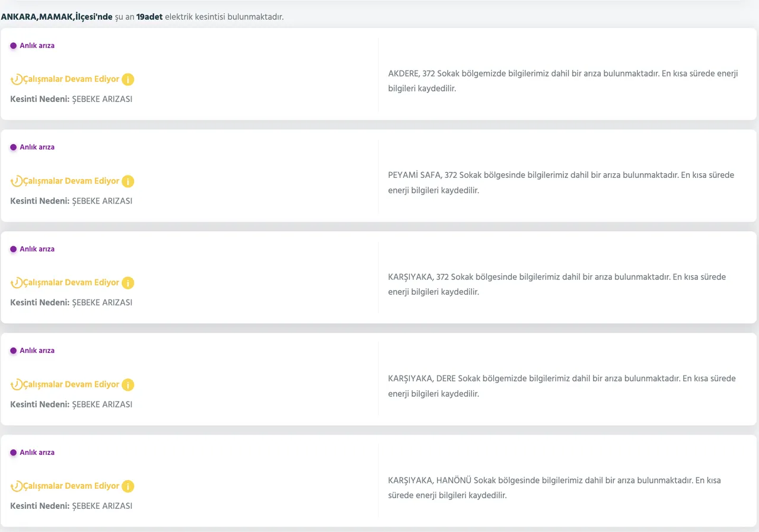The width and height of the screenshot is (759, 532).
Task: Click clock icon in KARŞIYAKA 372 Sokak card
Action: 17,283
